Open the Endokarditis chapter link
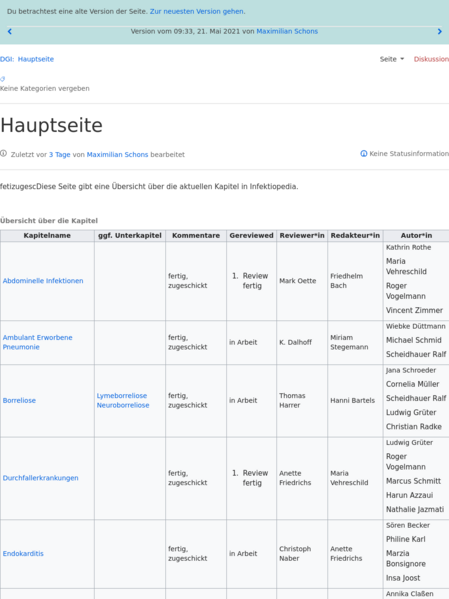 pos(23,554)
